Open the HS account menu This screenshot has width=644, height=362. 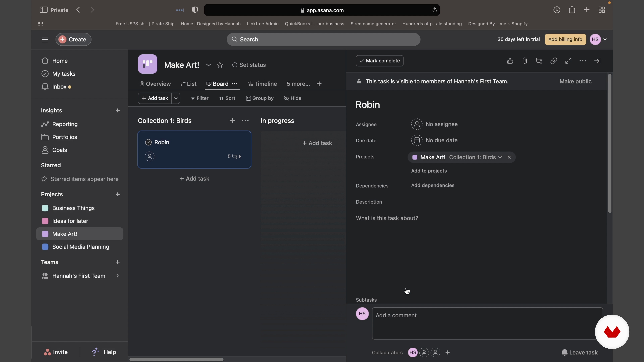tap(598, 40)
